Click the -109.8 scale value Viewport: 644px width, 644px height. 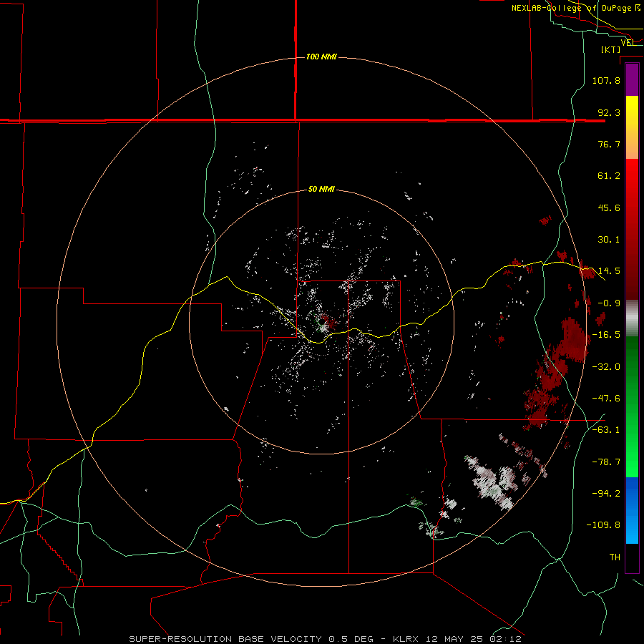[x=603, y=525]
